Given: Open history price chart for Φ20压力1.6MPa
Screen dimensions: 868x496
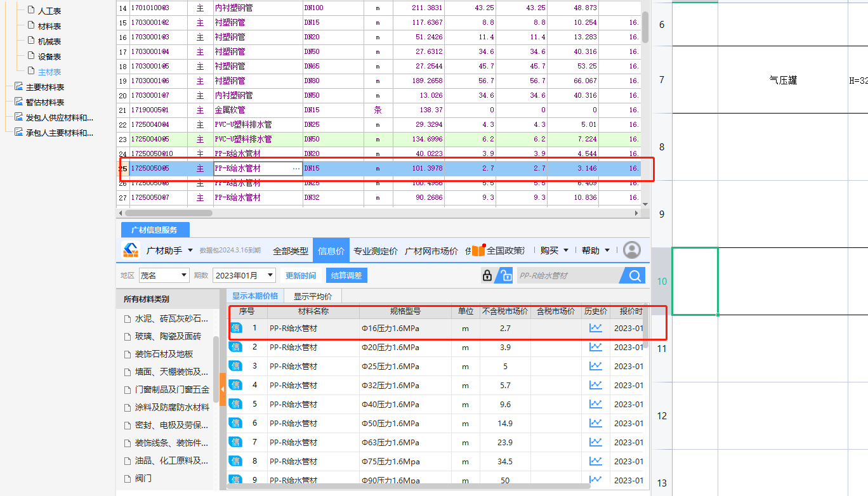Looking at the screenshot, I should [x=596, y=347].
